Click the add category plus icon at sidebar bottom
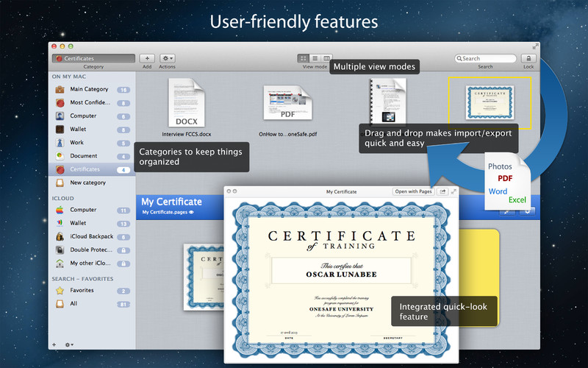588x368 pixels. 54,344
